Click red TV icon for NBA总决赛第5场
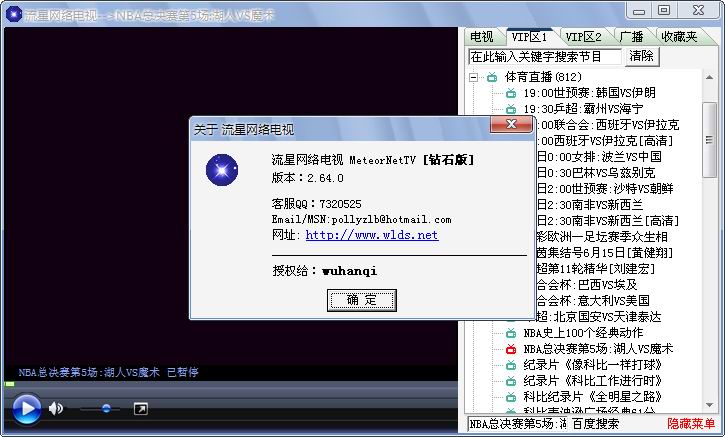The image size is (725, 437). pyautogui.click(x=510, y=349)
